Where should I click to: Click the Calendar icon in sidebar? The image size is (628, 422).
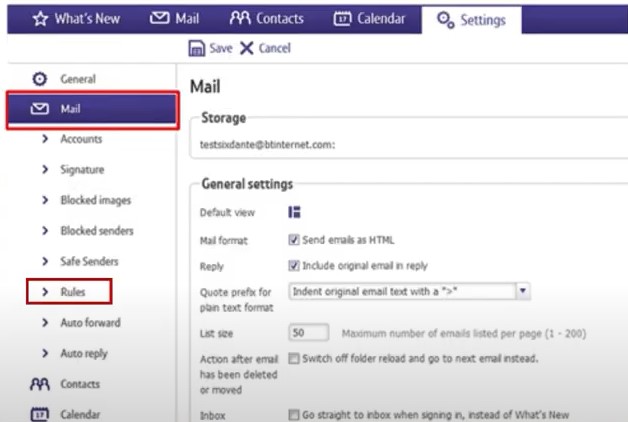click(x=40, y=414)
